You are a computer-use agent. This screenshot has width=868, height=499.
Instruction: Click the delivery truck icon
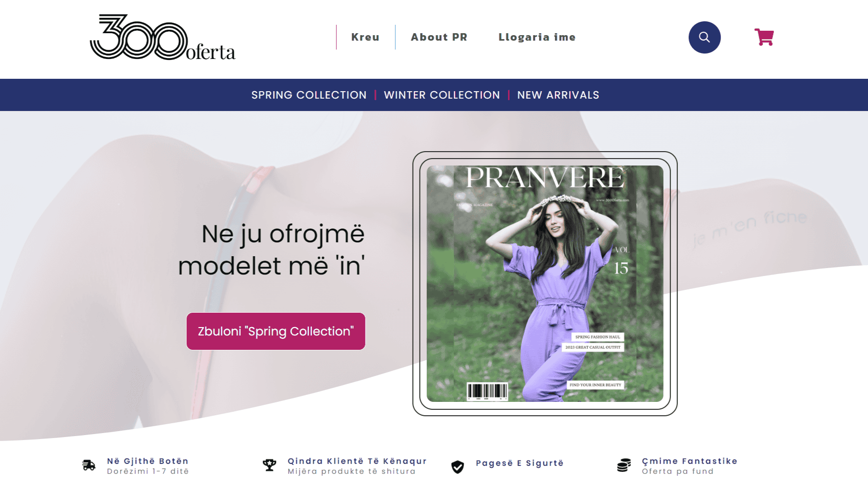[x=89, y=465]
